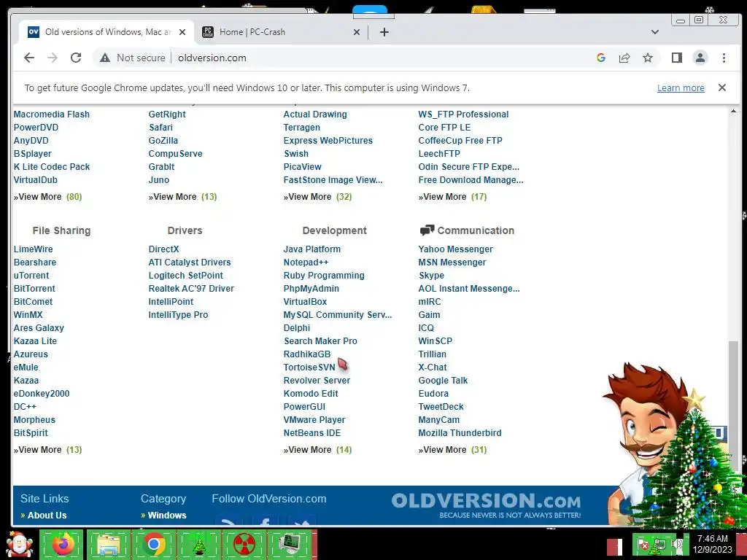Viewport: 747px width, 560px height.
Task: Open the Realtek AC'97 Driver link
Action: (191, 289)
